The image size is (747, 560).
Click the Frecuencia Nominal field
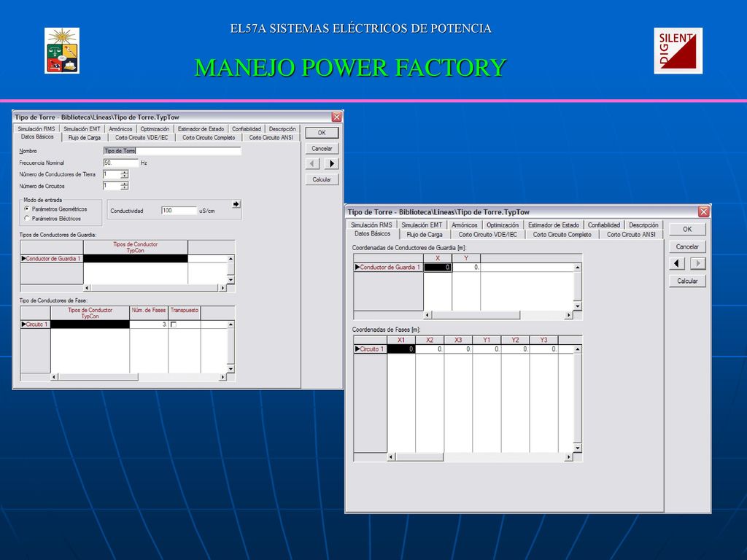(120, 163)
